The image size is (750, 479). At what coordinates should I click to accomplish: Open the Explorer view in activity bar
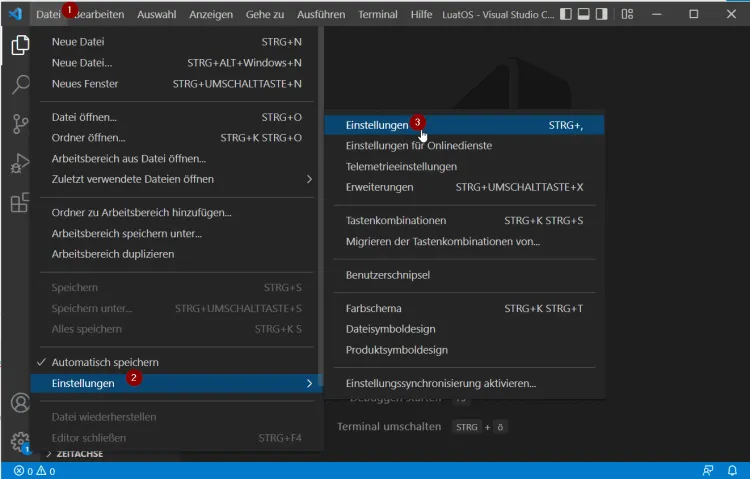20,45
